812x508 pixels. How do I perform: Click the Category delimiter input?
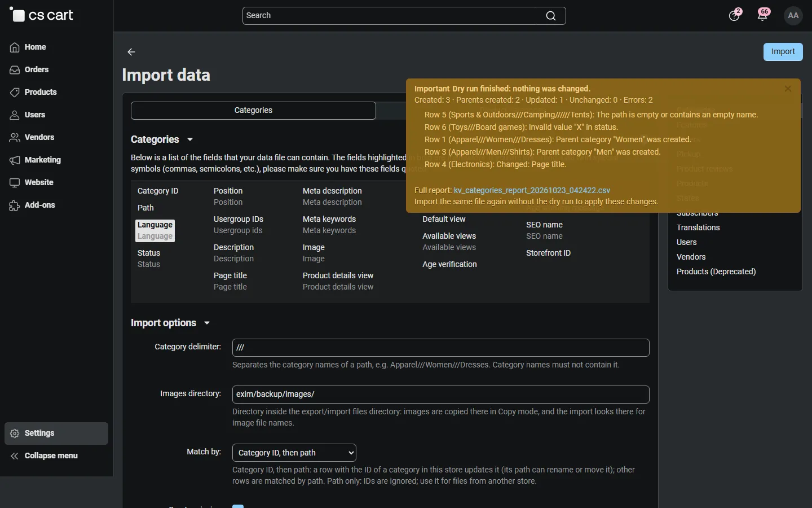(x=441, y=348)
